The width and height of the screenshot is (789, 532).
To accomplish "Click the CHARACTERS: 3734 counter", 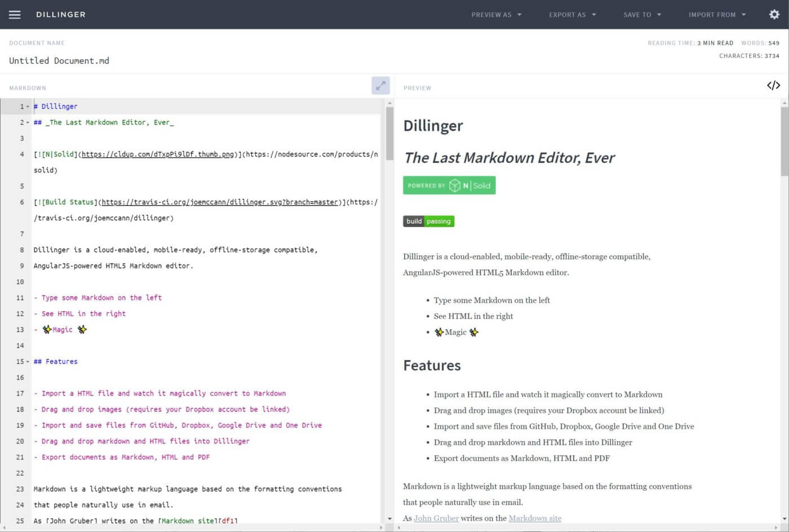I will point(750,56).
